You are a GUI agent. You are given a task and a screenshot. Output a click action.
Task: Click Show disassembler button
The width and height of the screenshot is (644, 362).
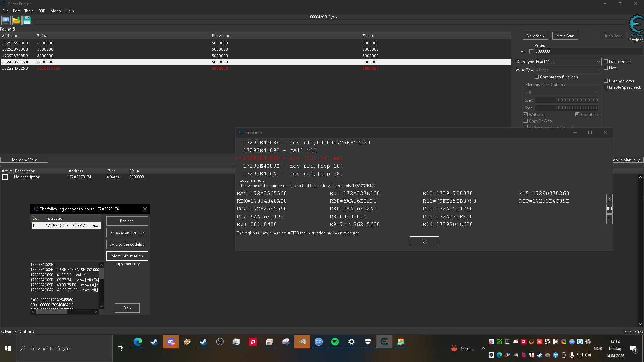127,233
